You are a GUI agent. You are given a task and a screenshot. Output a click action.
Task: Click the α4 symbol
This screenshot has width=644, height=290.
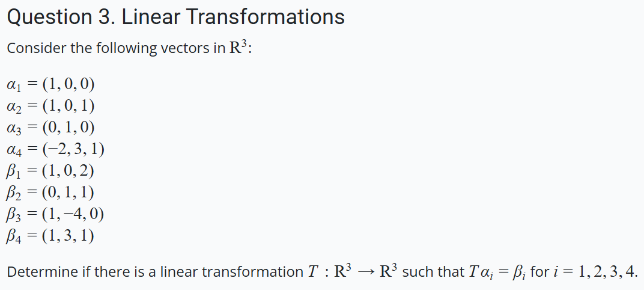point(13,150)
